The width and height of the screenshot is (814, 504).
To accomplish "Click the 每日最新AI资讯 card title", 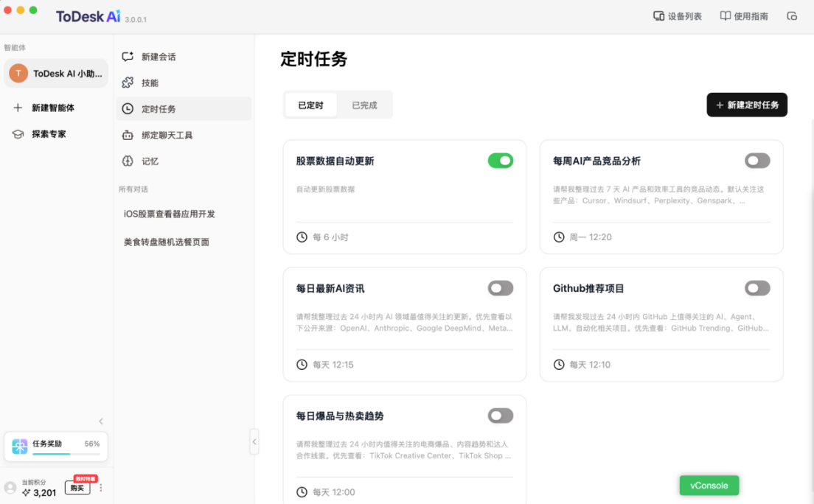I will 330,288.
